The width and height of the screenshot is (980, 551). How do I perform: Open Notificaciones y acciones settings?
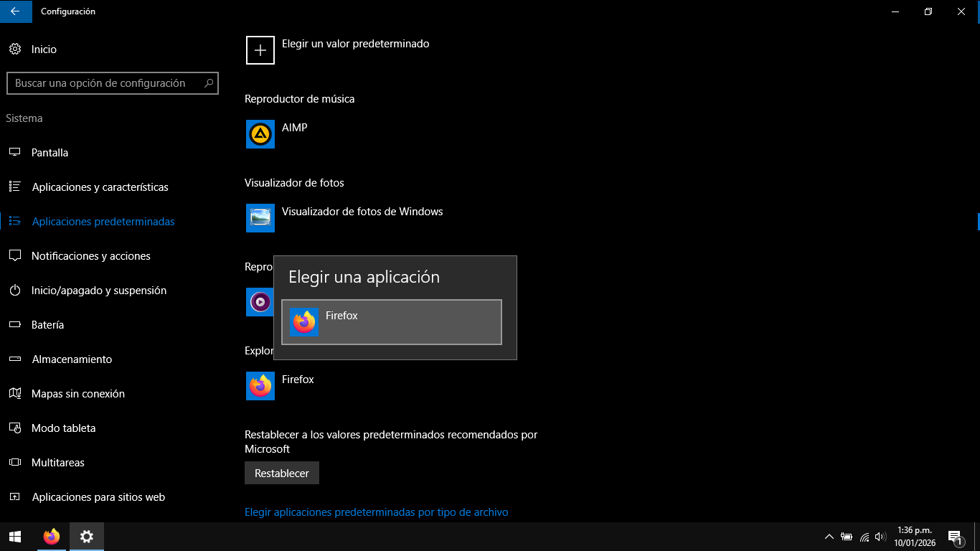pos(90,256)
